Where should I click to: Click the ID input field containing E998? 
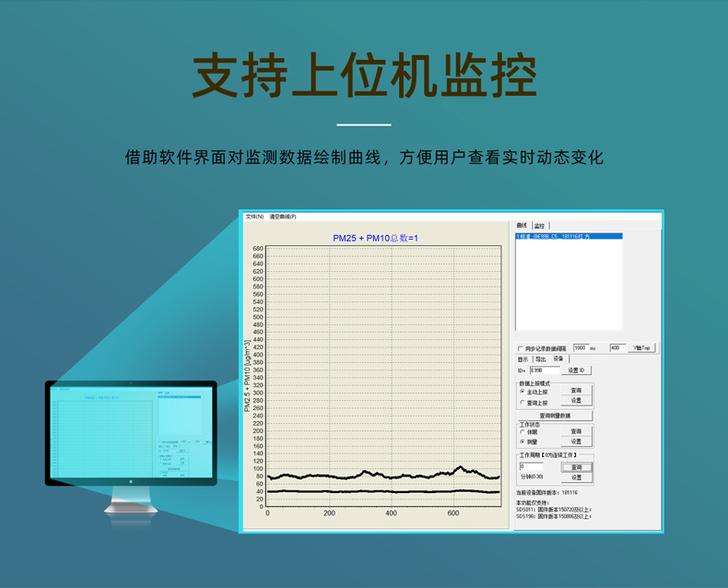[x=544, y=370]
